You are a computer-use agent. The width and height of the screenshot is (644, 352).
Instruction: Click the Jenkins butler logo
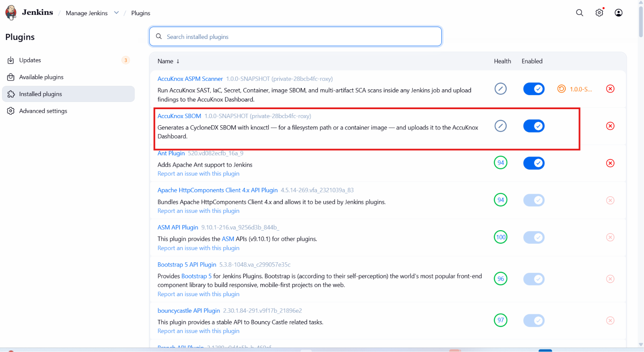11,13
